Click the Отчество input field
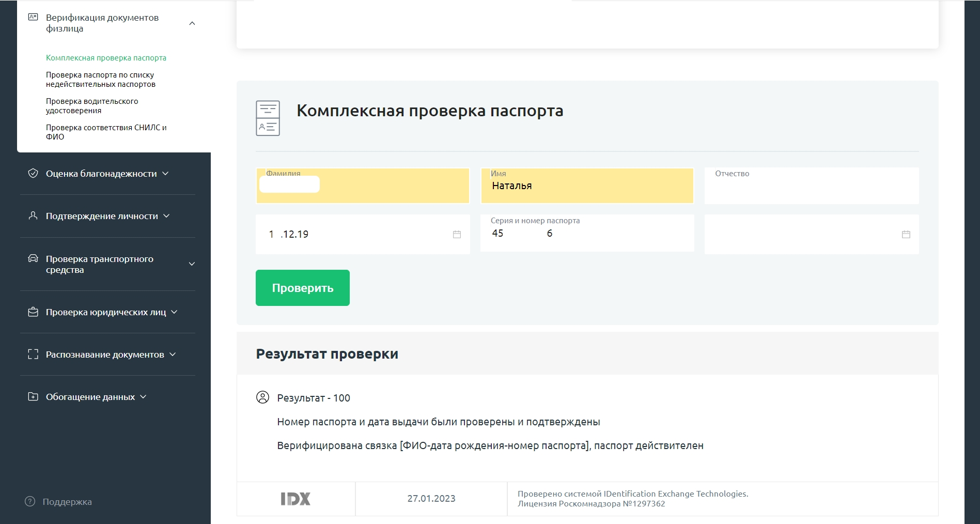980x524 pixels. point(811,186)
